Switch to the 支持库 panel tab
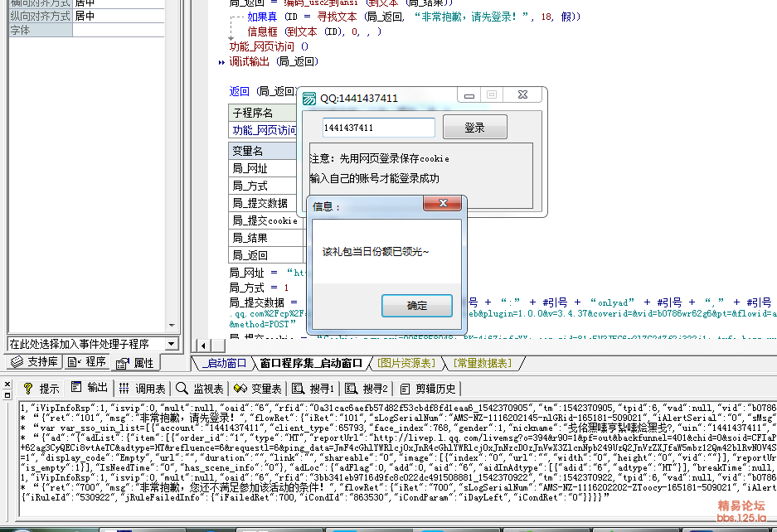 [x=35, y=362]
